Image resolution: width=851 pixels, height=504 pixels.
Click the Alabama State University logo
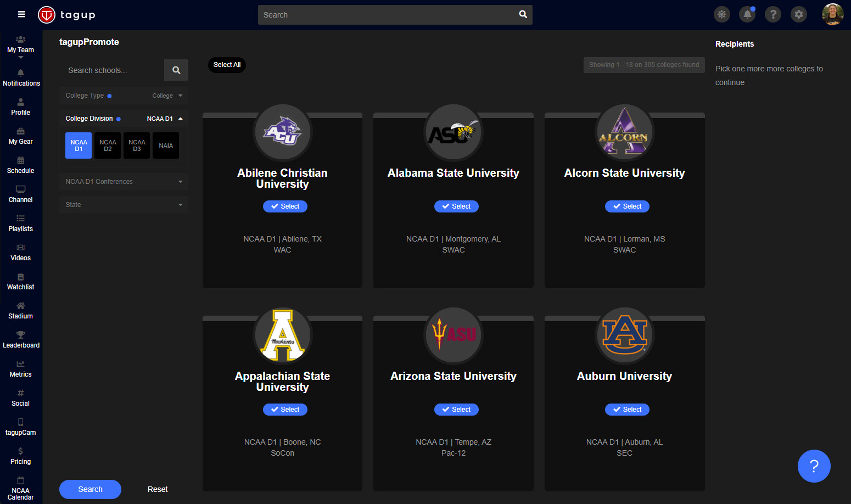tap(454, 132)
